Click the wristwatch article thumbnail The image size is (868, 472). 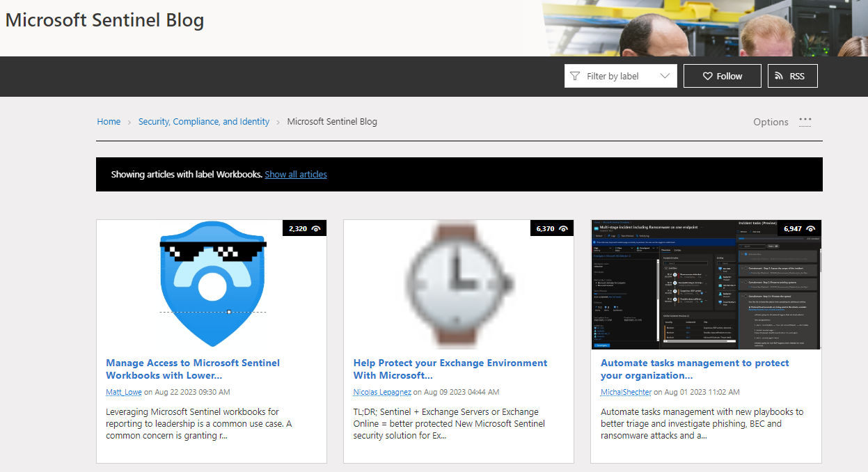(458, 284)
